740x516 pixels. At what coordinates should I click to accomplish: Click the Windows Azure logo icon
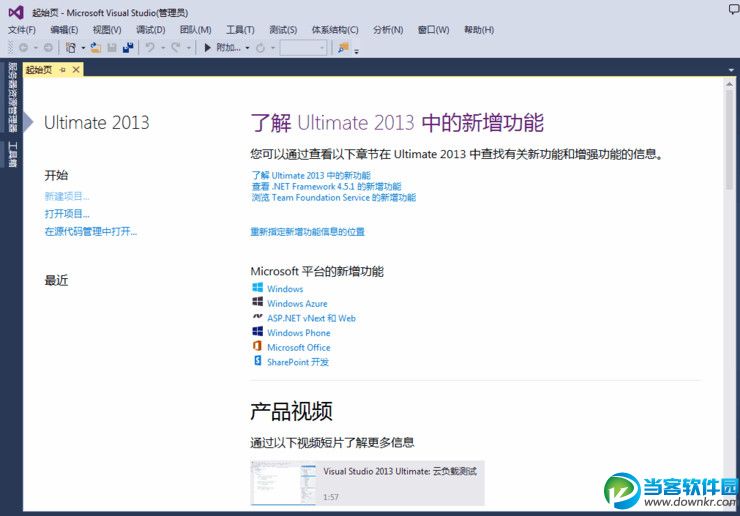(257, 302)
